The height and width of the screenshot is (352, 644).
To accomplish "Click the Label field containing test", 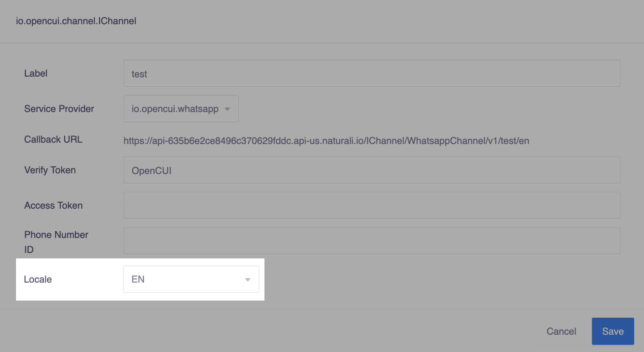I will click(x=371, y=73).
